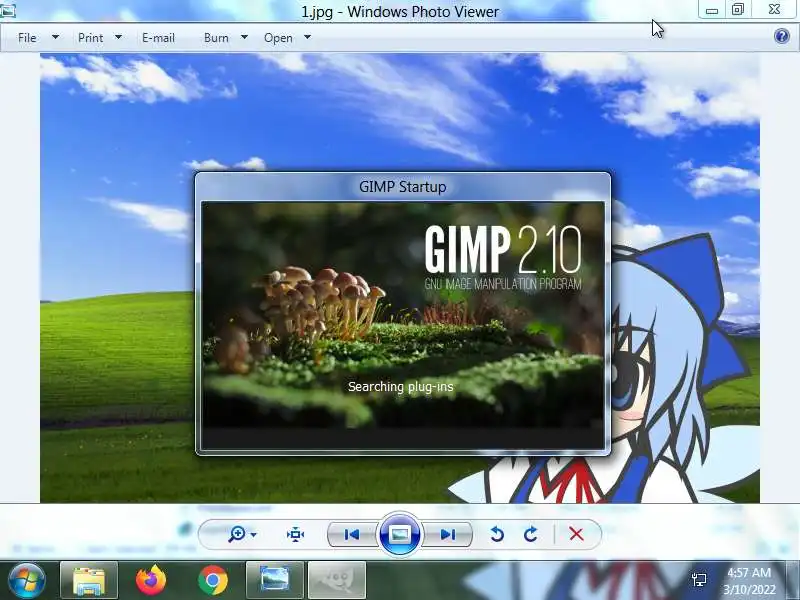Click the GIMP 2.10 splash image
The image size is (800, 600).
403,326
